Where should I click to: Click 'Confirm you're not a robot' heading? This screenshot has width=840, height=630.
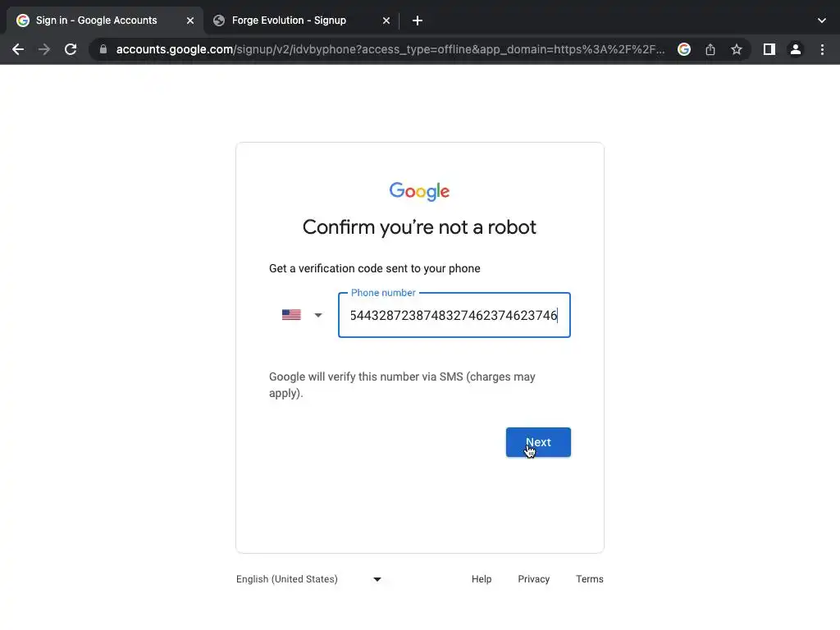pyautogui.click(x=419, y=227)
